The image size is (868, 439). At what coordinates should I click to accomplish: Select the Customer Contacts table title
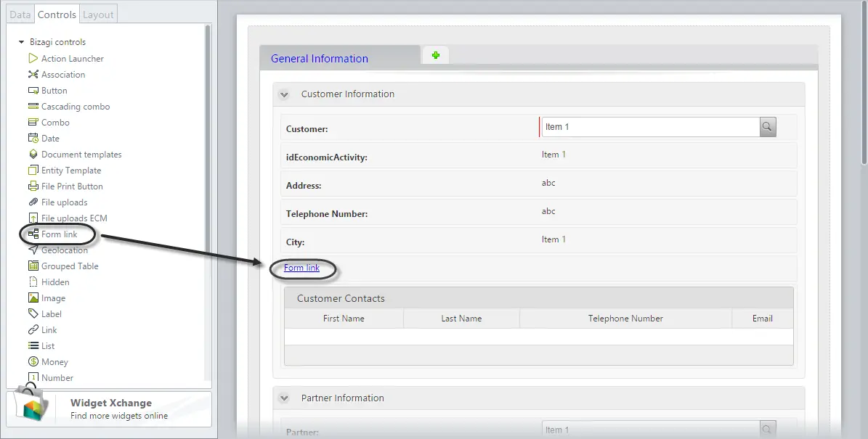coord(341,298)
